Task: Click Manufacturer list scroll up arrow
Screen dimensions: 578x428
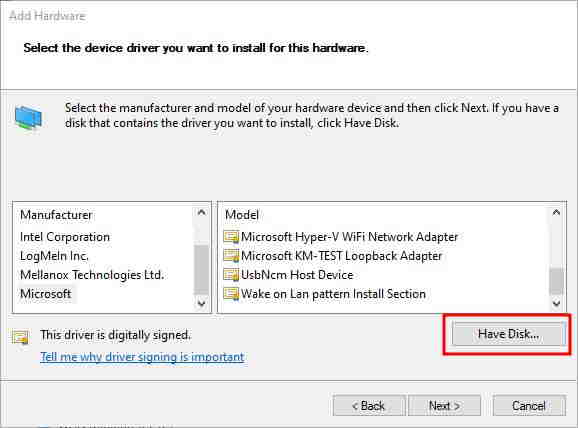Action: click(201, 213)
